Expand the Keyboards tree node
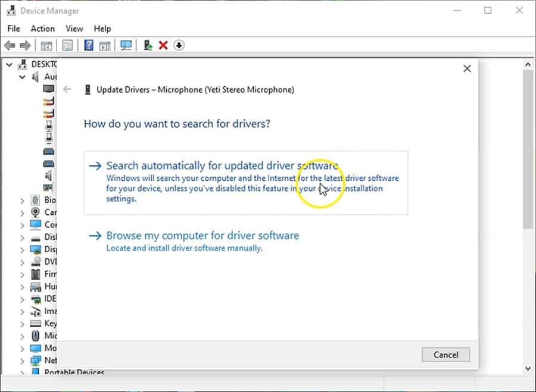This screenshot has height=392, width=536. point(22,324)
